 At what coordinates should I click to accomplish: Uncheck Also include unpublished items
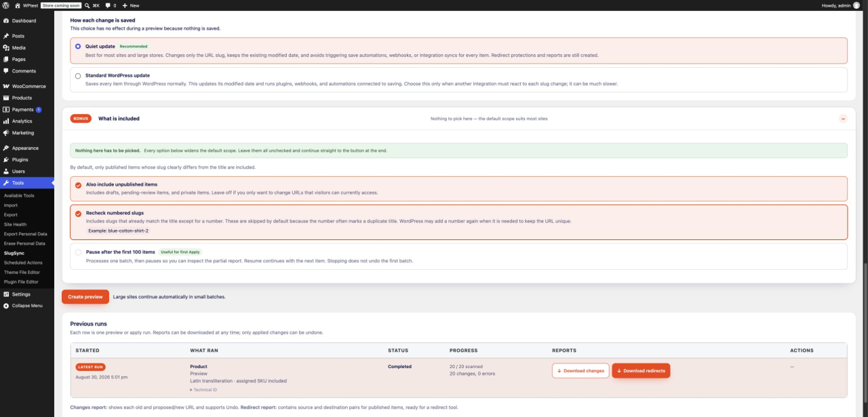coord(78,184)
